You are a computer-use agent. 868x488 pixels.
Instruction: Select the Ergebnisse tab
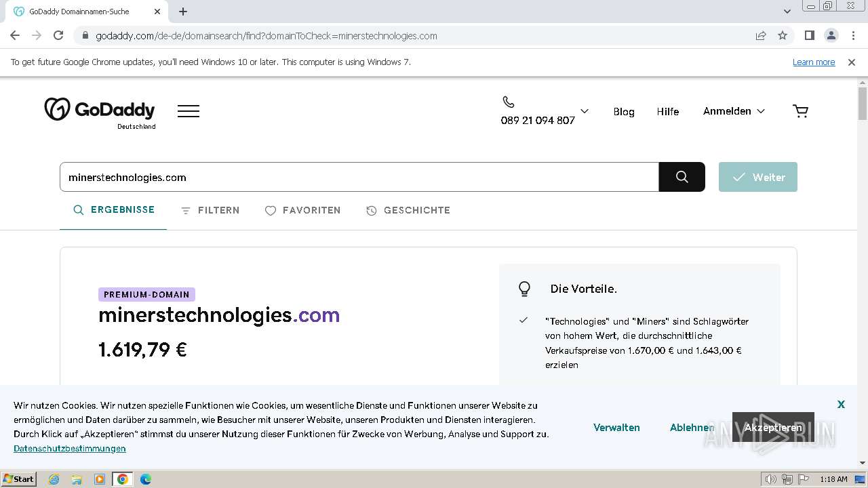114,210
